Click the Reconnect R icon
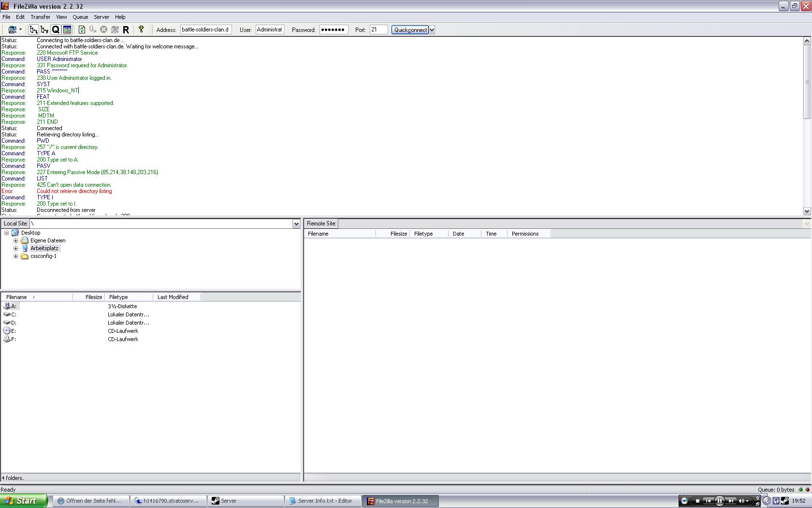Viewport: 812px width, 508px height. tap(126, 30)
